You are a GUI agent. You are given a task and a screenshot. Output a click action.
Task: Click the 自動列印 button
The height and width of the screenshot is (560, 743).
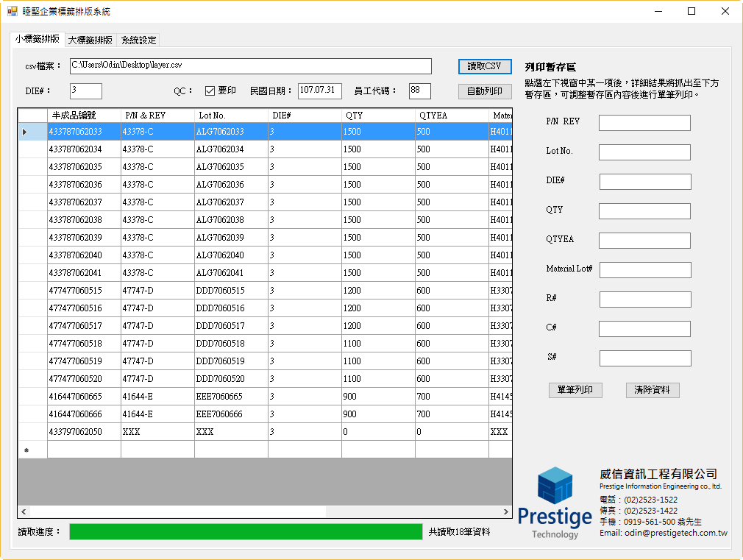pos(485,91)
